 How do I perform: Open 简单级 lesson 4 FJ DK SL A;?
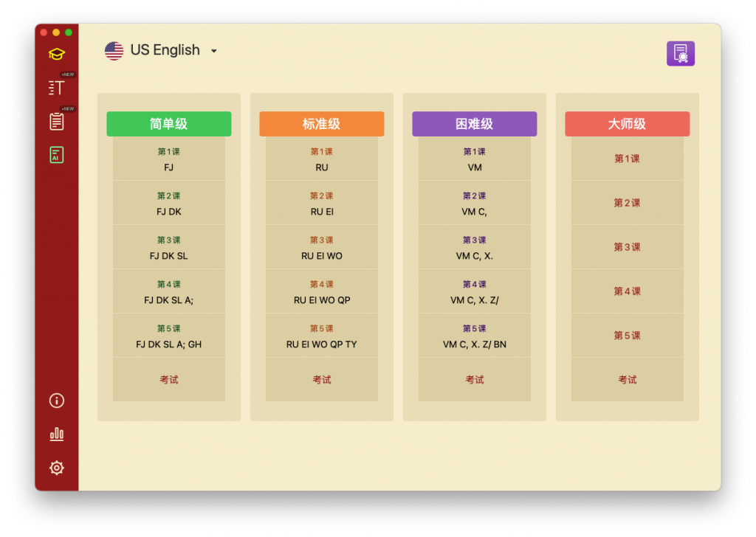click(x=169, y=291)
